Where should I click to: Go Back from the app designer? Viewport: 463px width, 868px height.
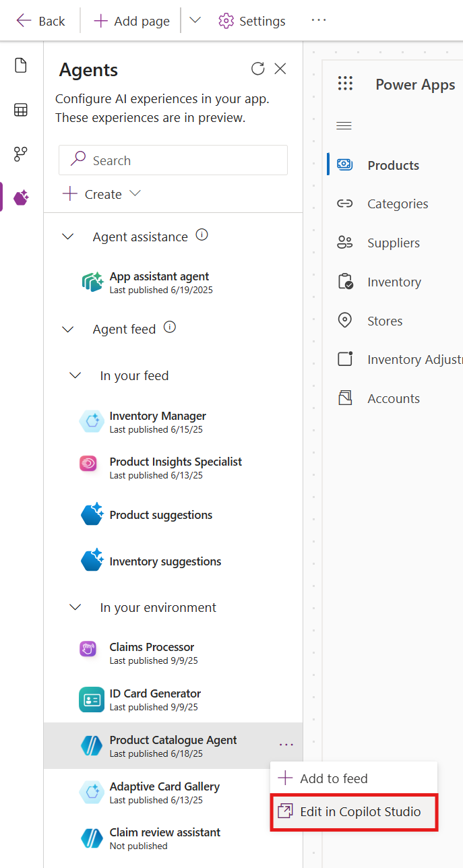point(40,21)
